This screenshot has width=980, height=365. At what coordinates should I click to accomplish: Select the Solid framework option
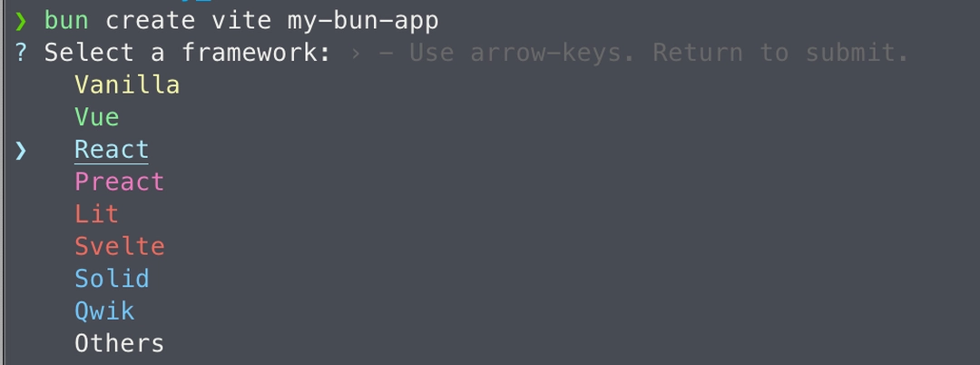pos(112,279)
